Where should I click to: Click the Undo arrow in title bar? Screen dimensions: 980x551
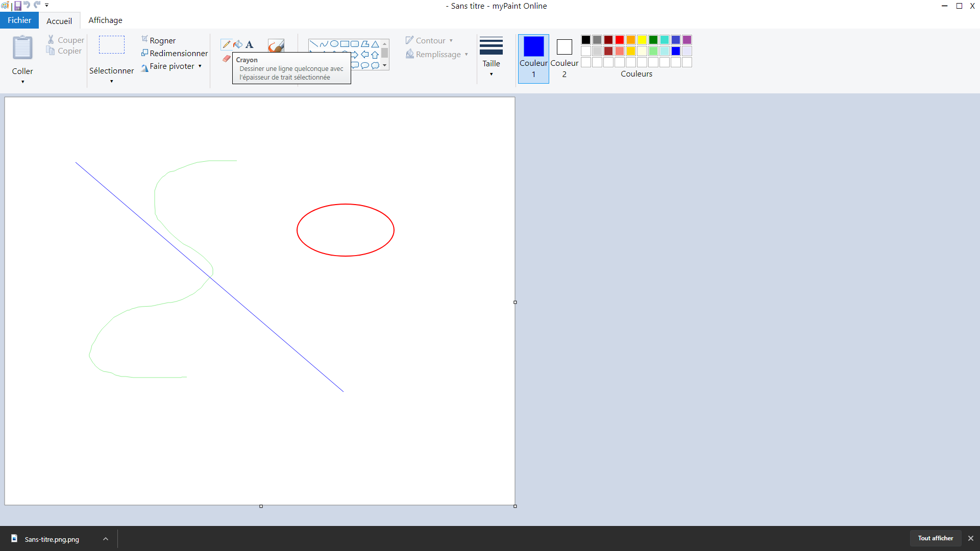pyautogui.click(x=27, y=5)
